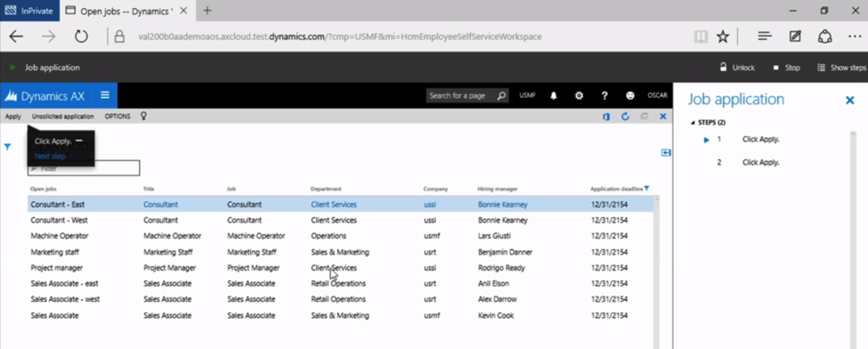Open the help question mark icon
Image resolution: width=868 pixels, height=349 pixels.
(x=604, y=96)
